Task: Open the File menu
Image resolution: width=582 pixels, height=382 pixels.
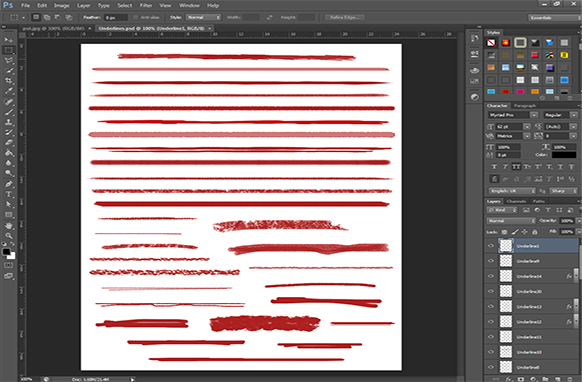Action: coord(25,5)
